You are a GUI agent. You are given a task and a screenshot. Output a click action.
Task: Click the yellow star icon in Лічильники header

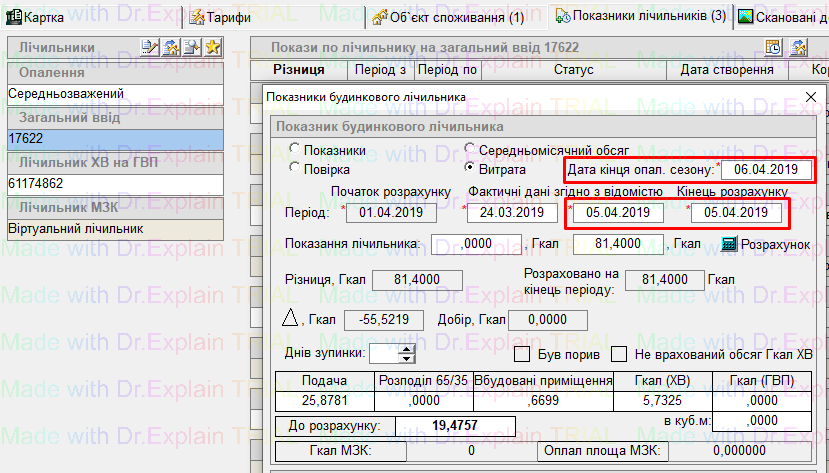[x=212, y=48]
